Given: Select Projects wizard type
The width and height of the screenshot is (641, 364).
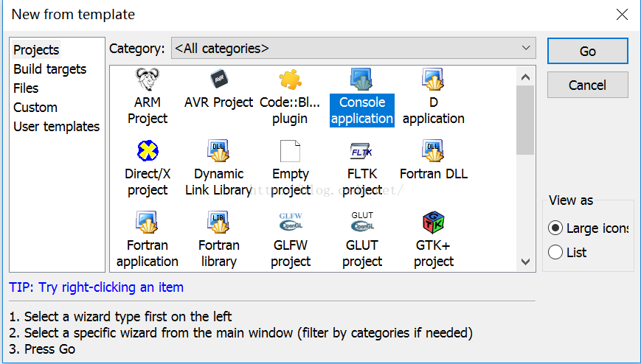Looking at the screenshot, I should [x=36, y=50].
